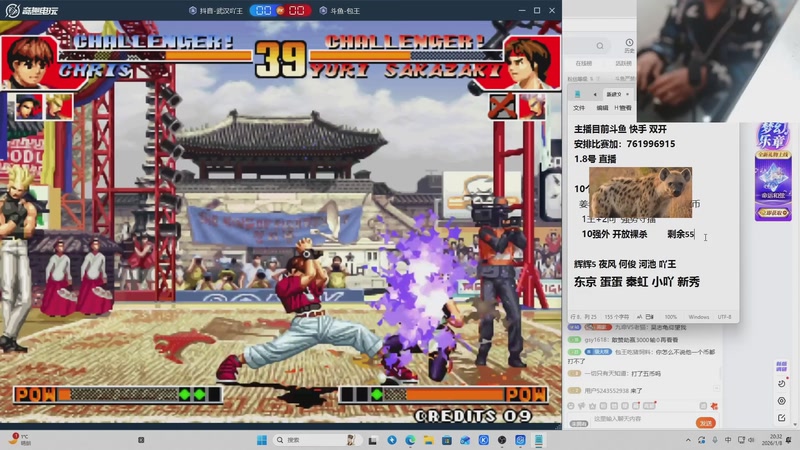Open the emoji smiley icon in chat toolbar

pyautogui.click(x=571, y=406)
